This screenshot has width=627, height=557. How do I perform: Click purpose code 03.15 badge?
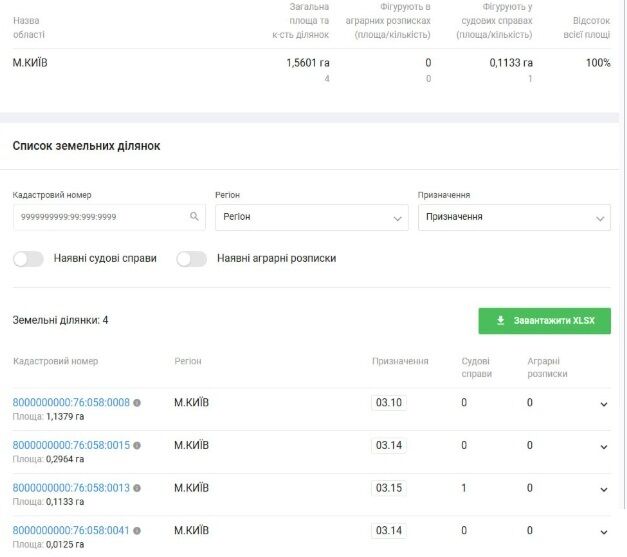coord(389,488)
